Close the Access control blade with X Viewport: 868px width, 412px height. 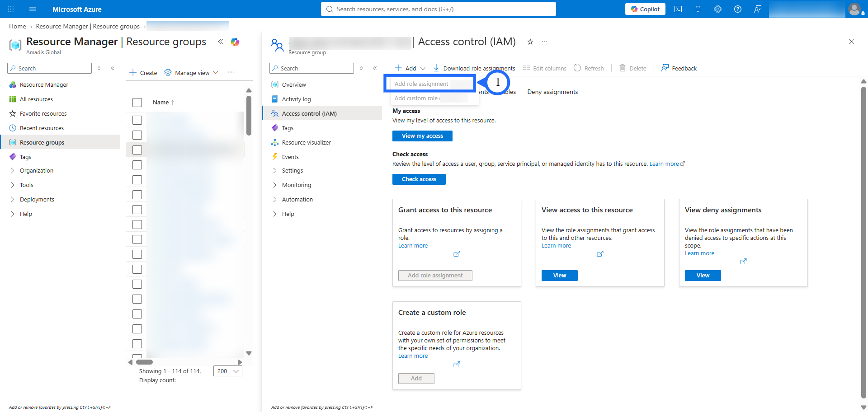coord(852,42)
